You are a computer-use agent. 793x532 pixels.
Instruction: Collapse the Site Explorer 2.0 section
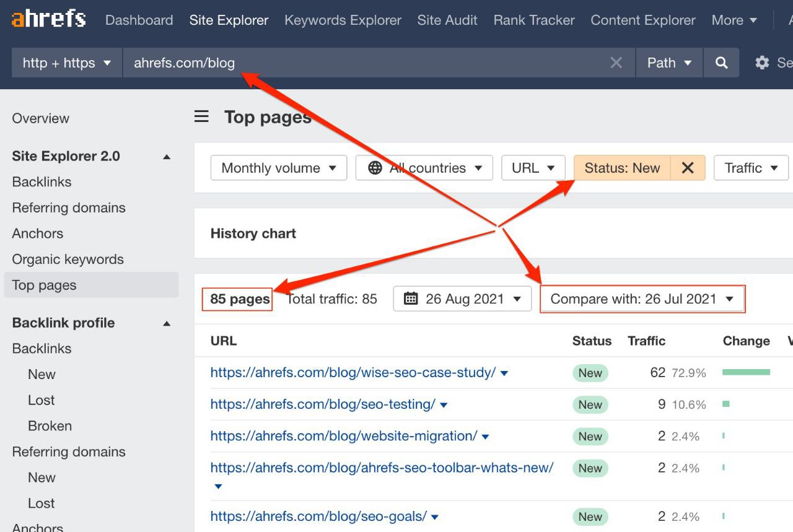click(x=166, y=157)
